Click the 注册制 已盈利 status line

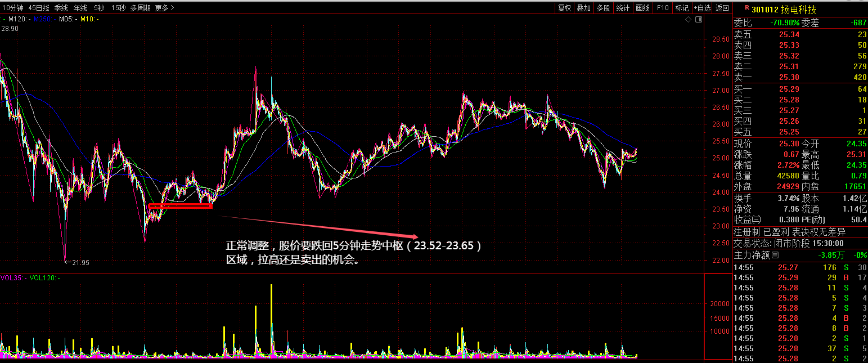tap(790, 232)
